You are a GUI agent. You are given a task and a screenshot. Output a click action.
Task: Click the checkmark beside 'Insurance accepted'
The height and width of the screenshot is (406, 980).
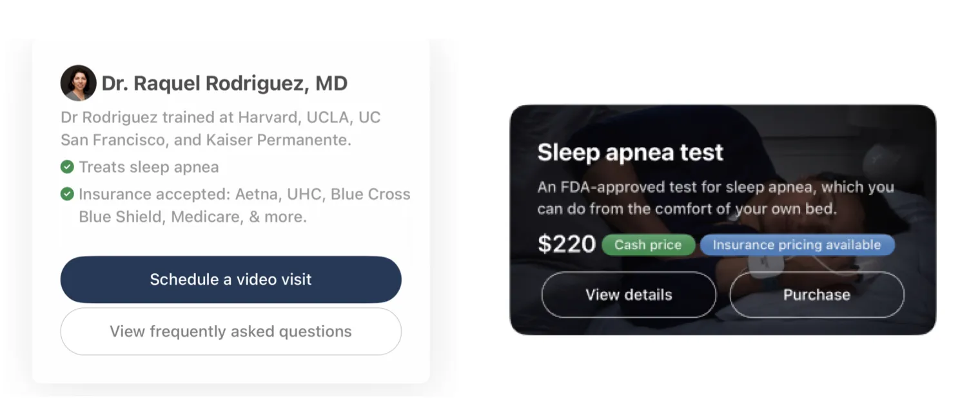(66, 194)
